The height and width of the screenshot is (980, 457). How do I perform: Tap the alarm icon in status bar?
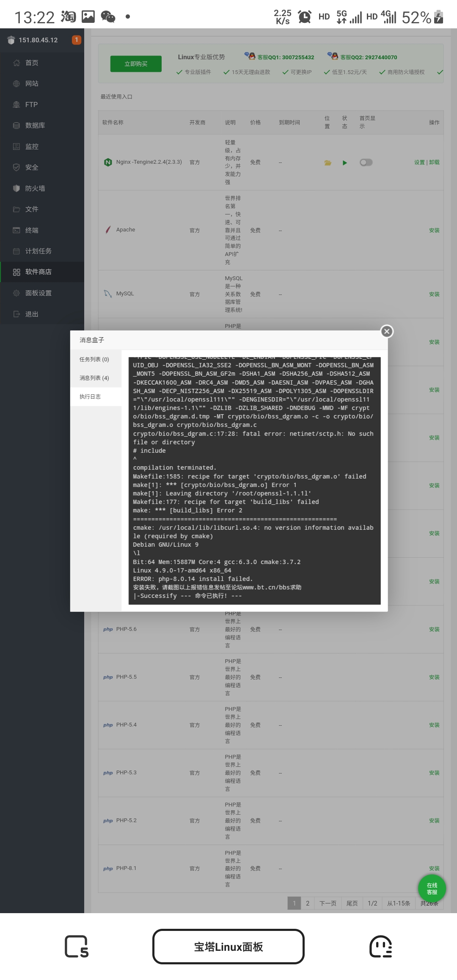[x=305, y=17]
